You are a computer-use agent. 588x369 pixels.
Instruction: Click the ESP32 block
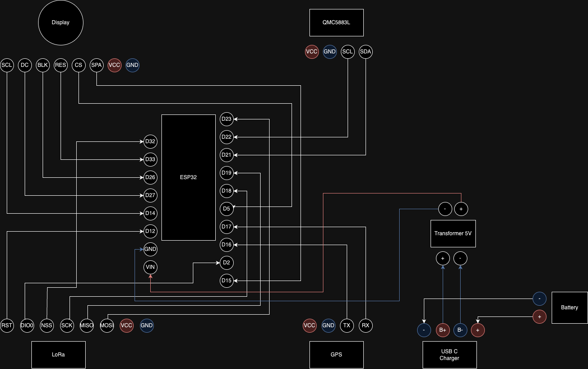coord(188,177)
